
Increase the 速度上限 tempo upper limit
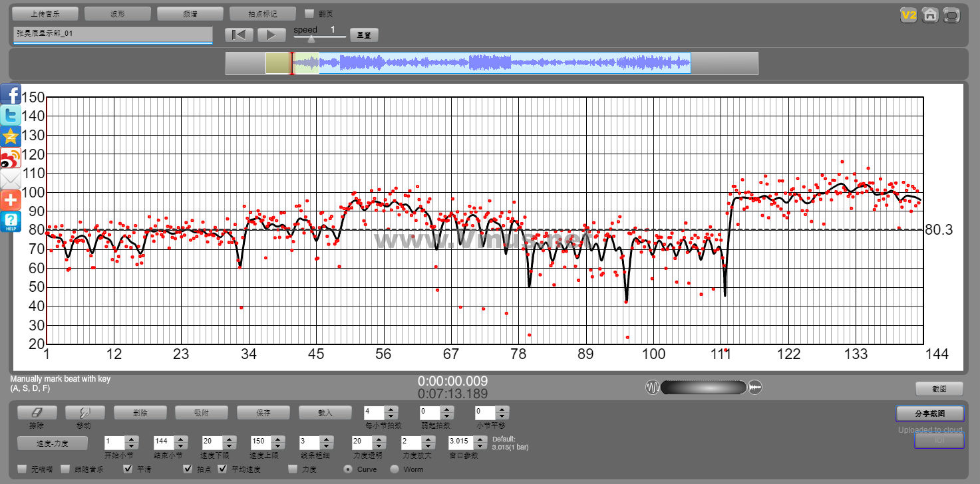coord(277,439)
